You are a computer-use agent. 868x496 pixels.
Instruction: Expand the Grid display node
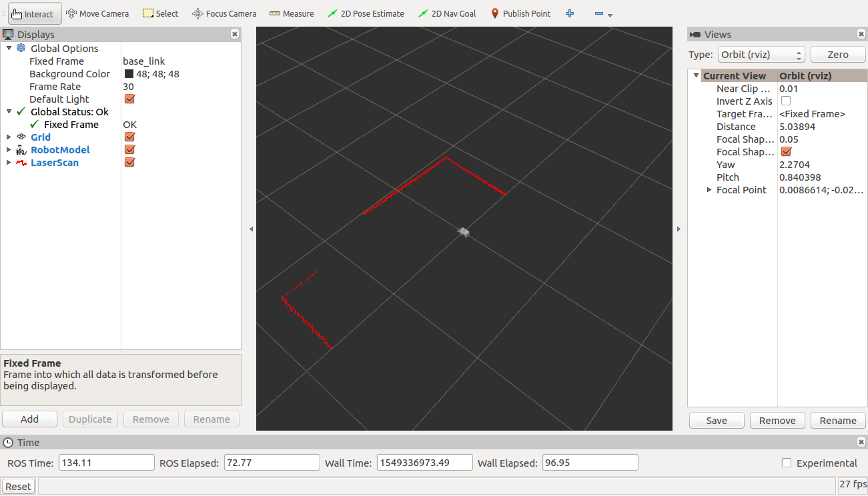(9, 137)
